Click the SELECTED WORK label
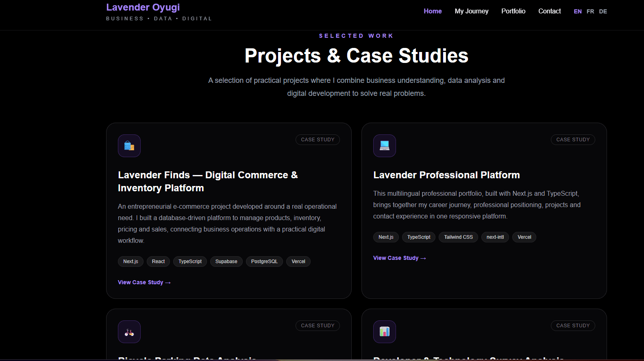 tap(357, 36)
